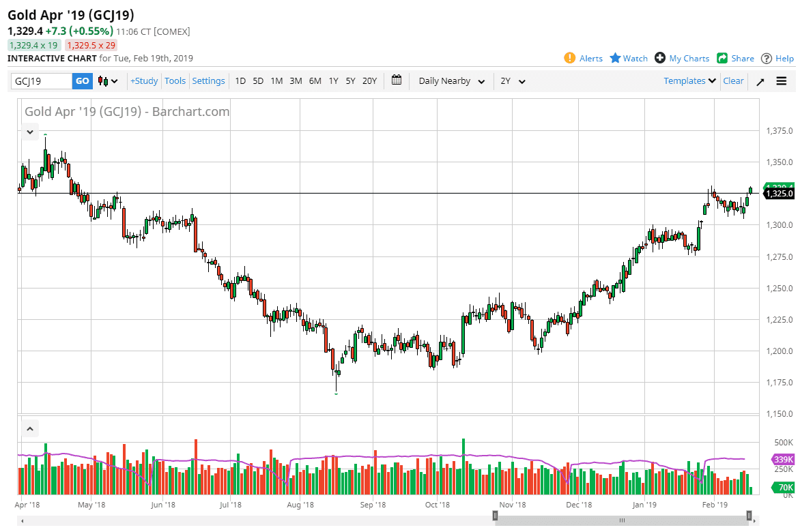Viewport: 800px width, 532px height.
Task: Open the hamburger menu icon
Action: [x=782, y=81]
